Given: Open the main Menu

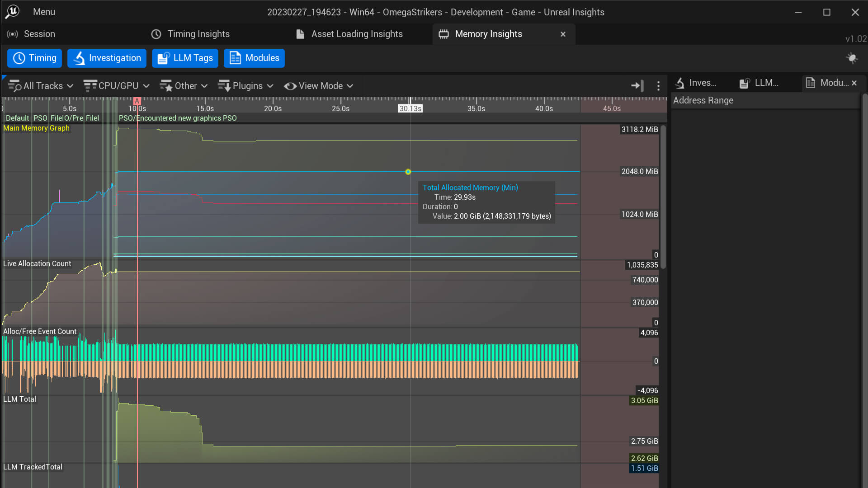Looking at the screenshot, I should point(44,12).
